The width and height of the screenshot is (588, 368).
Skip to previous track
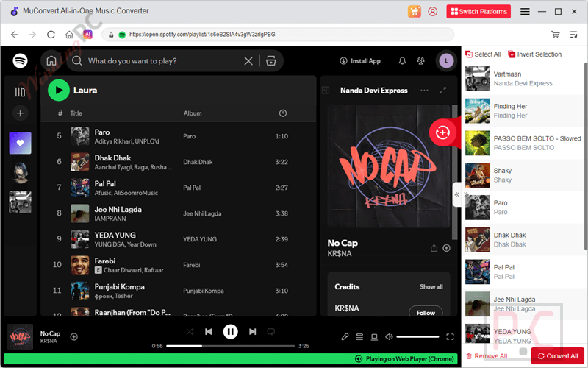click(209, 332)
